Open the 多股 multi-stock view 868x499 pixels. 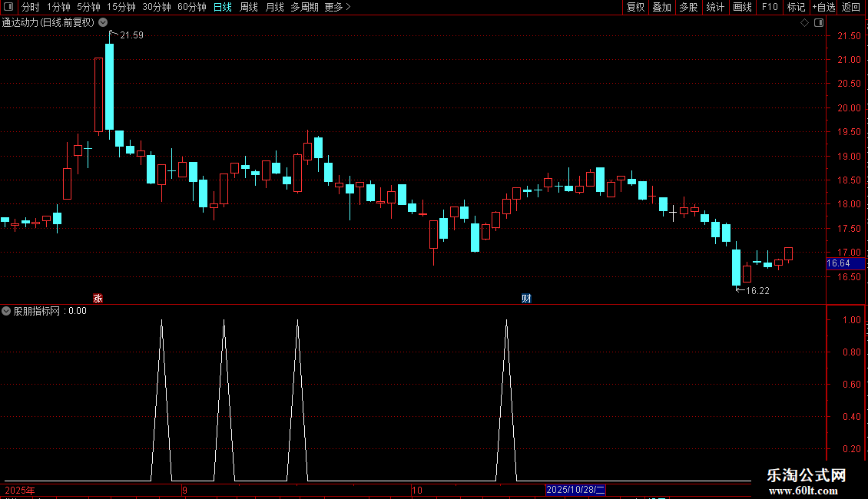tap(689, 7)
